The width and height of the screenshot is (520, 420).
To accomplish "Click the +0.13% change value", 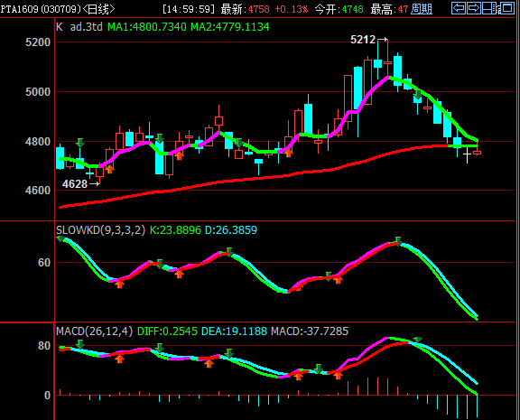I will click(x=292, y=9).
